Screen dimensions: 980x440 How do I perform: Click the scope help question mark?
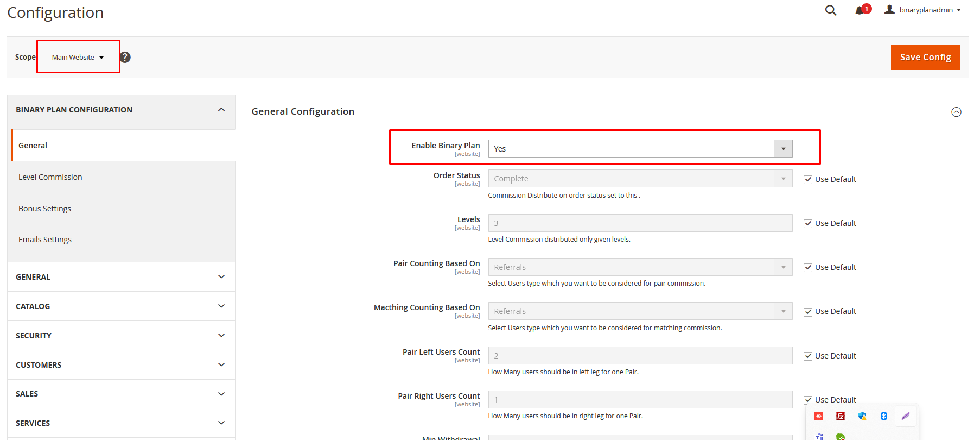point(125,57)
